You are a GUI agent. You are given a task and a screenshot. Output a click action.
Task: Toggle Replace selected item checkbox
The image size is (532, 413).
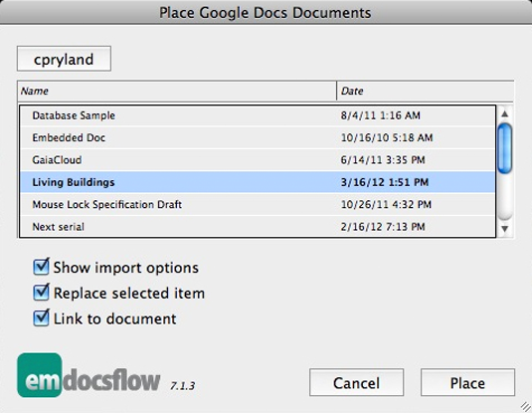tap(42, 293)
